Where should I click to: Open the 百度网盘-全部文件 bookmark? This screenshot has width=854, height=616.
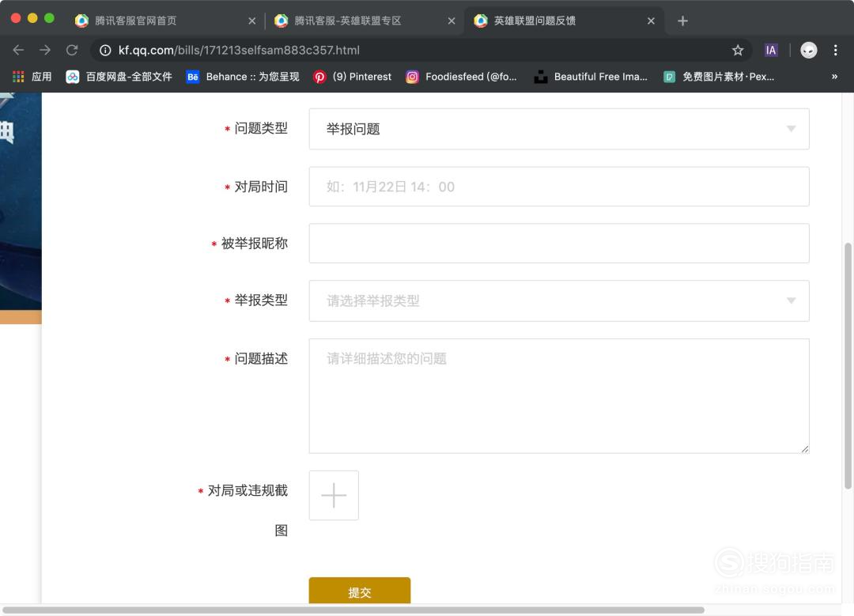119,77
